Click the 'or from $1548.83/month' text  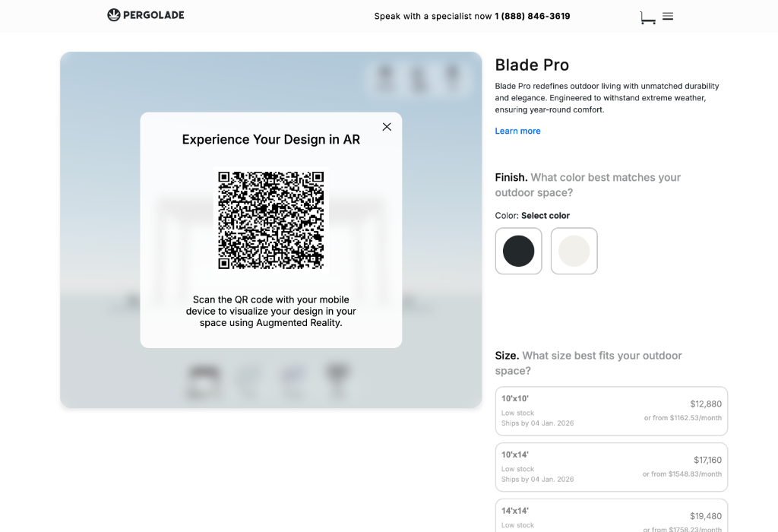[682, 474]
